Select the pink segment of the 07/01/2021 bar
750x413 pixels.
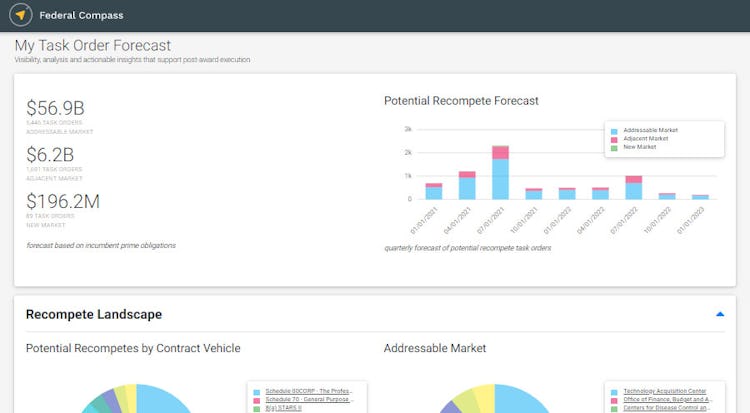pyautogui.click(x=500, y=153)
